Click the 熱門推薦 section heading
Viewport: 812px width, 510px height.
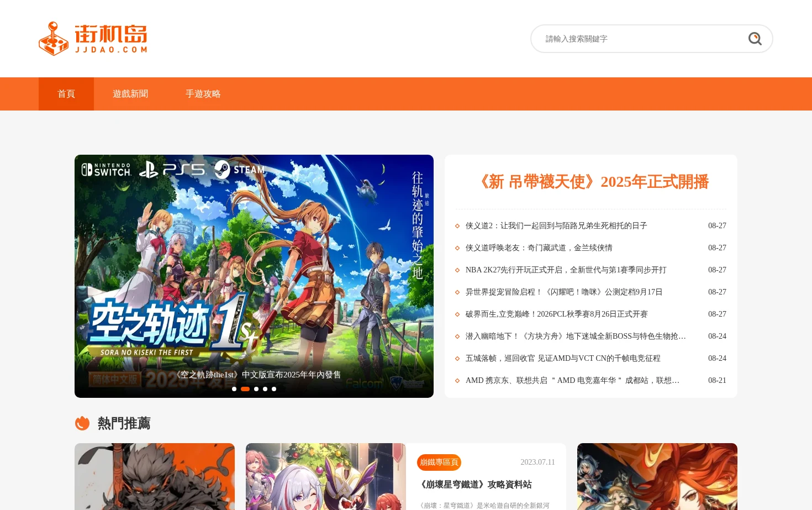click(124, 423)
